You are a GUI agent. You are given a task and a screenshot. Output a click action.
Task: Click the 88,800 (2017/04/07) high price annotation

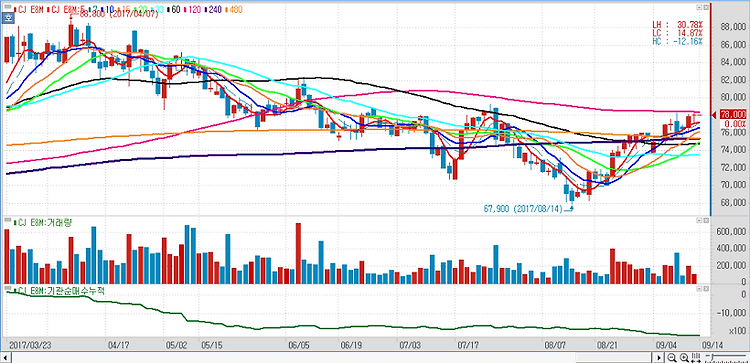click(x=118, y=15)
